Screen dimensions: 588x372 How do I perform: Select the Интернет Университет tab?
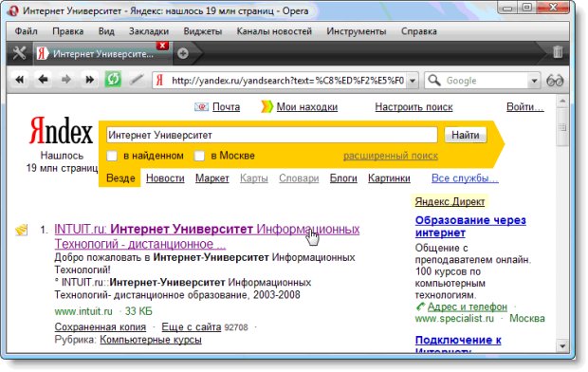point(103,54)
